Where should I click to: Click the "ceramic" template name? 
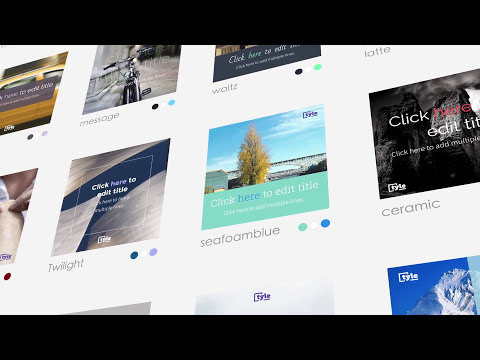(411, 208)
